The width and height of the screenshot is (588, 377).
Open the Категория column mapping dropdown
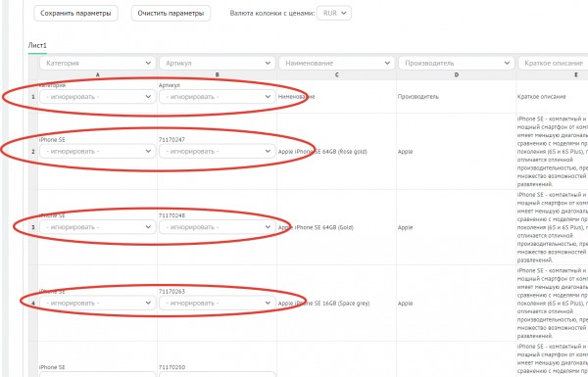coord(97,63)
